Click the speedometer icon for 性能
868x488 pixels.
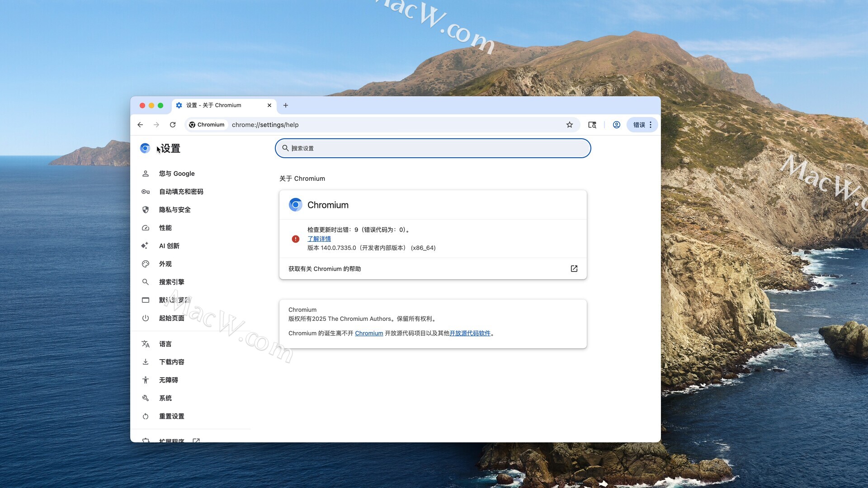click(146, 228)
